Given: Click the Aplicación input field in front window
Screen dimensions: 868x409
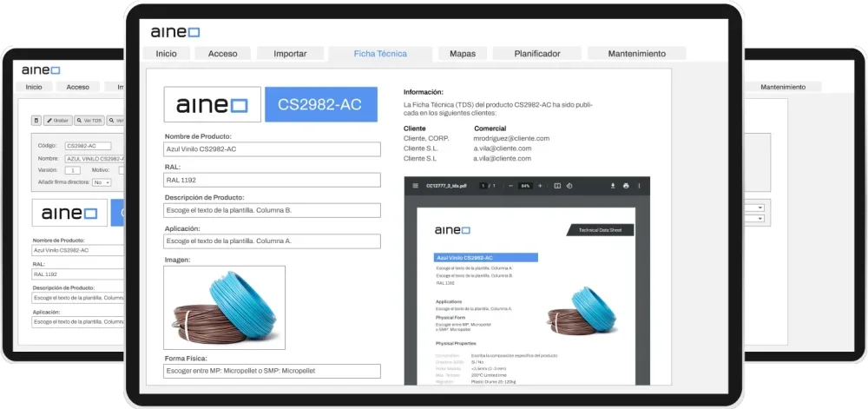Looking at the screenshot, I should [x=273, y=241].
